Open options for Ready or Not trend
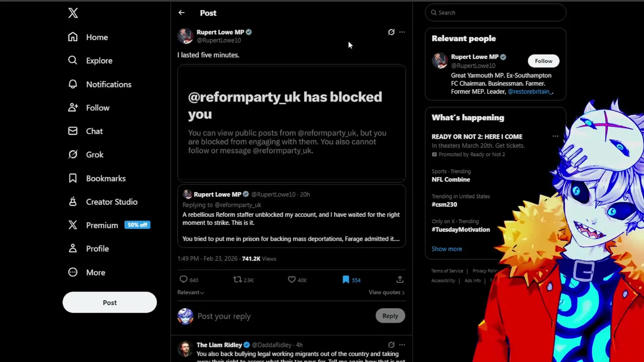The height and width of the screenshot is (362, 644). pos(555,136)
